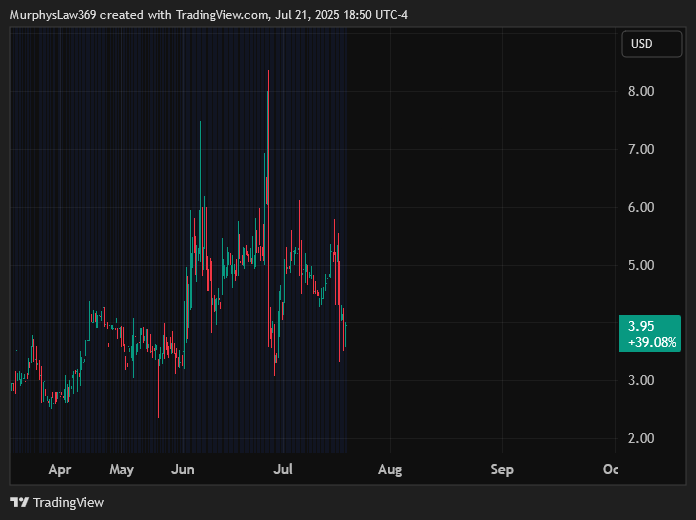
Task: Open the TradingView wordmark link
Action: pyautogui.click(x=68, y=503)
